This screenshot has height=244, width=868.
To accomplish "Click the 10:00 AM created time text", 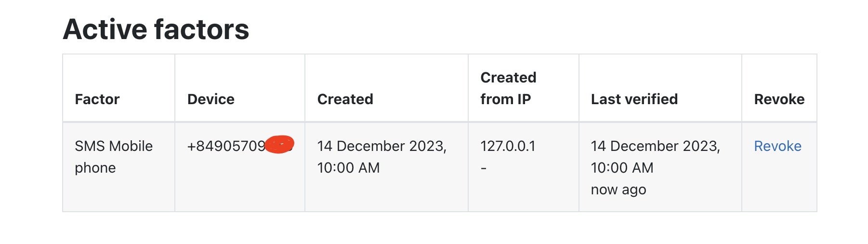I will [x=349, y=168].
